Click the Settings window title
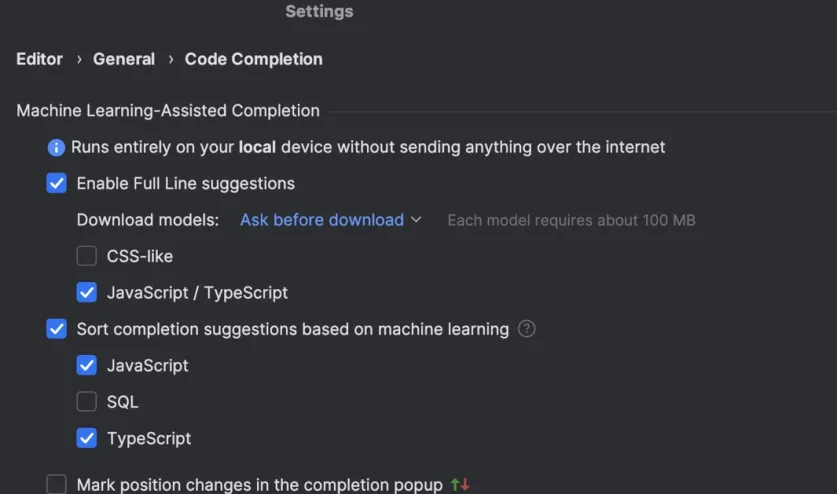The width and height of the screenshot is (837, 494). click(319, 12)
